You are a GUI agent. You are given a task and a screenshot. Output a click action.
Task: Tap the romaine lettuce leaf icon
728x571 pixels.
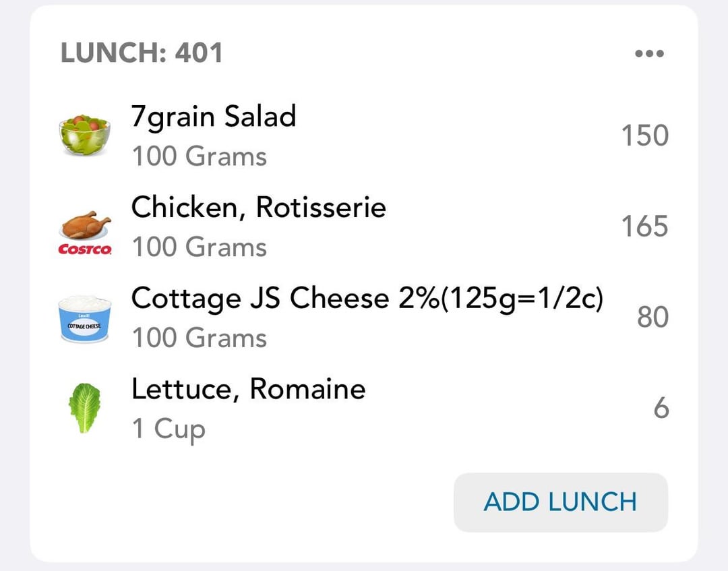[84, 408]
